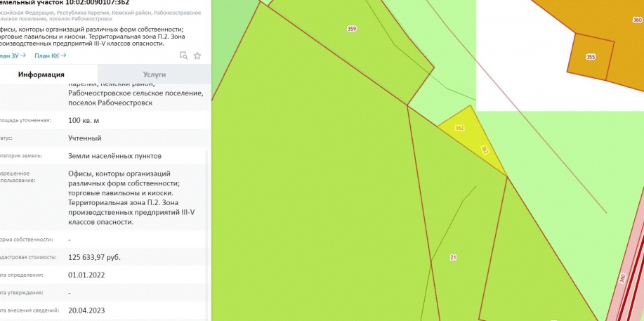Screen dimensions: 644x321
Task: Click orange parcel 355 on the map
Action: point(591,56)
